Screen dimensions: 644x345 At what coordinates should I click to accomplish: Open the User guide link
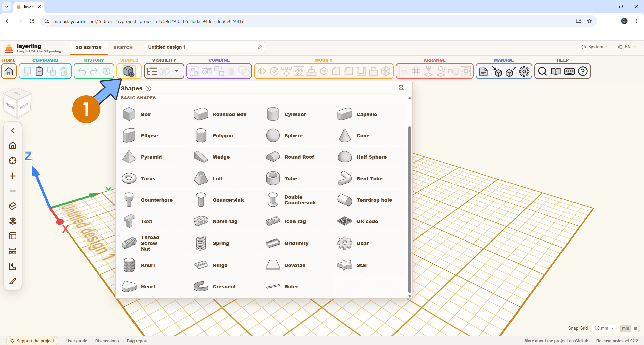point(77,341)
